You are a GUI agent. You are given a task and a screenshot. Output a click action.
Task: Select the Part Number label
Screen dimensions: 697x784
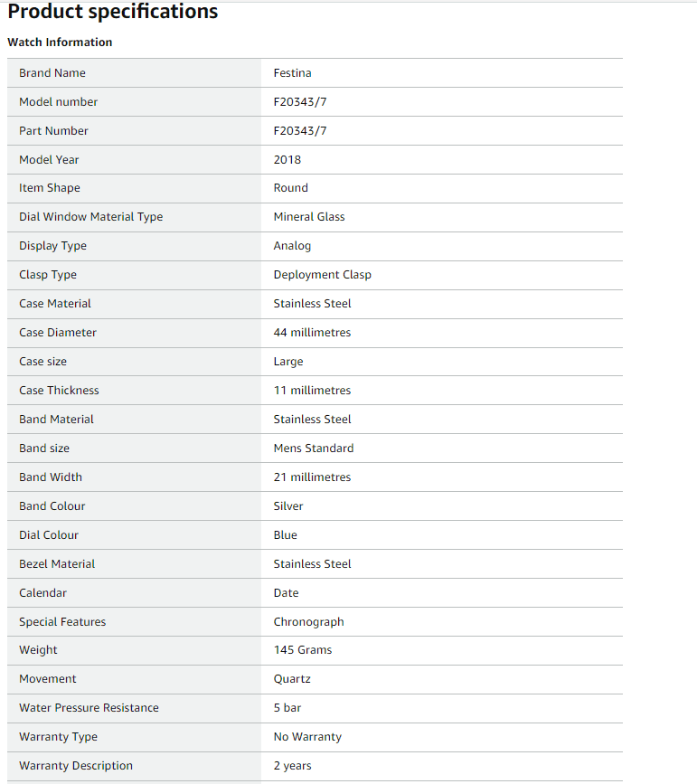tap(53, 131)
